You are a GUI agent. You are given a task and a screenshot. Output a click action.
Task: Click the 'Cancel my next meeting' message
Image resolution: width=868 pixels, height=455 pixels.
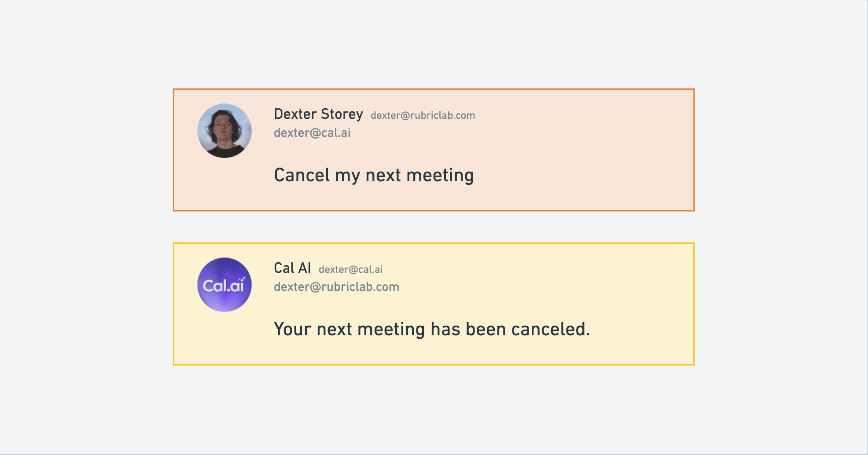[x=374, y=176]
